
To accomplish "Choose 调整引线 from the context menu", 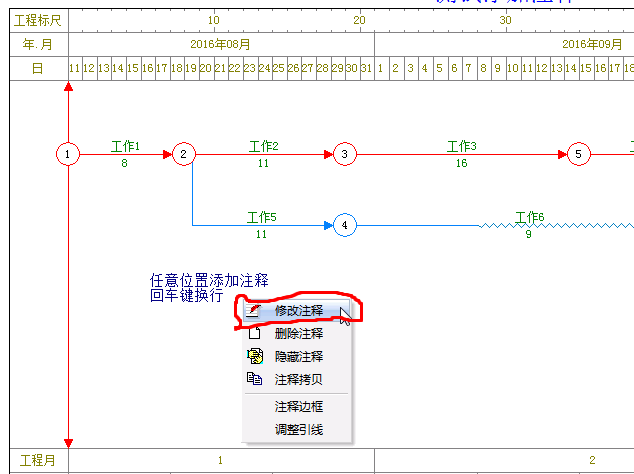I will [x=298, y=429].
